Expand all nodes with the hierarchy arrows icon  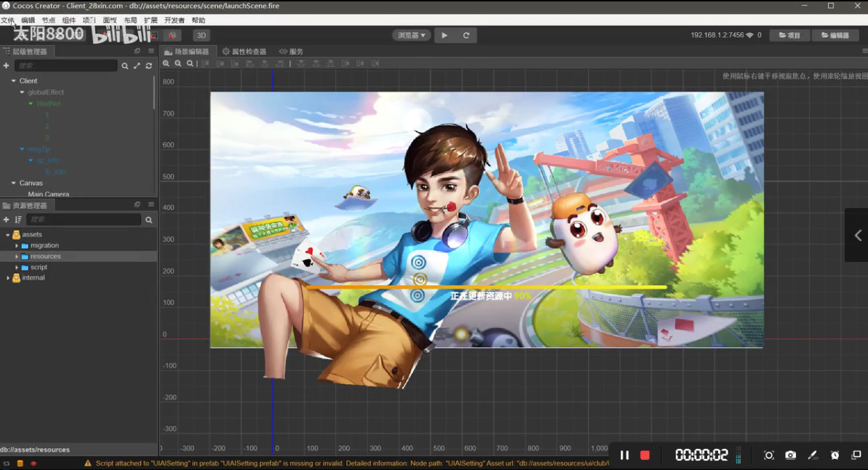pos(137,66)
